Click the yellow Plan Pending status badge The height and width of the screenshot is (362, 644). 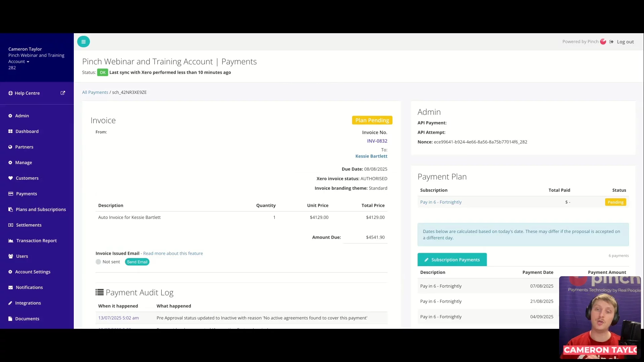[372, 120]
